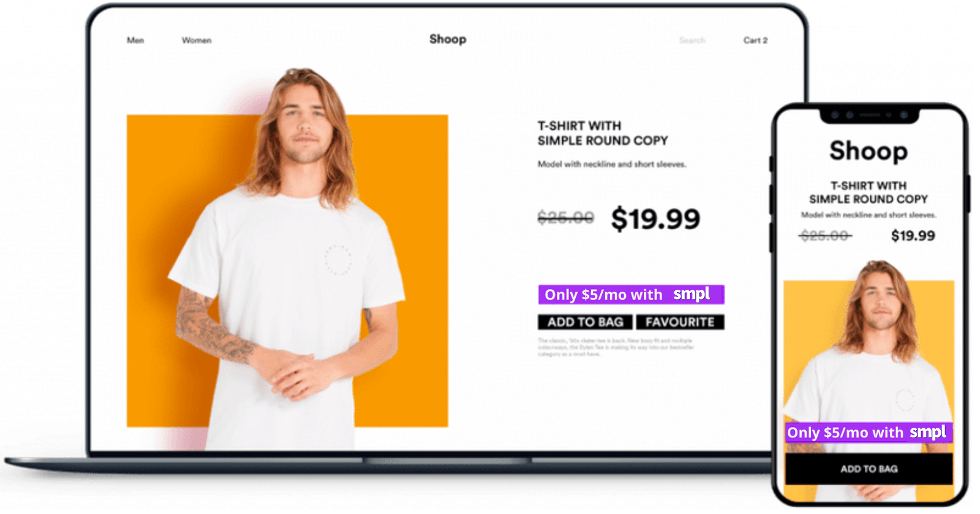The width and height of the screenshot is (980, 514).
Task: Click the Shoop logo on phone
Action: click(x=869, y=151)
